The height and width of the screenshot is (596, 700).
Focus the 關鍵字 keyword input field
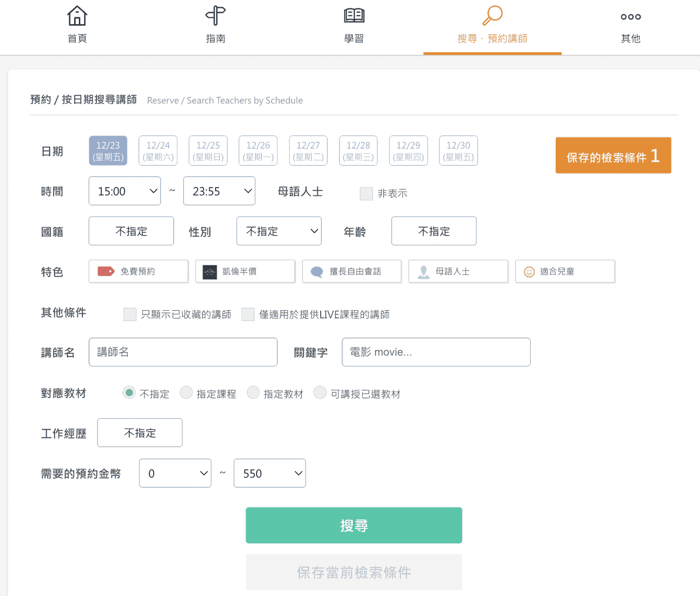click(436, 352)
